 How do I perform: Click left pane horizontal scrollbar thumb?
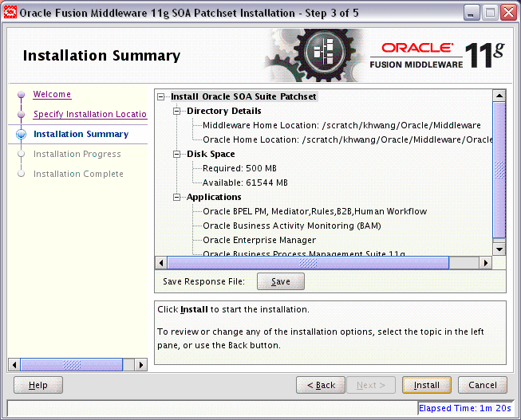click(72, 365)
